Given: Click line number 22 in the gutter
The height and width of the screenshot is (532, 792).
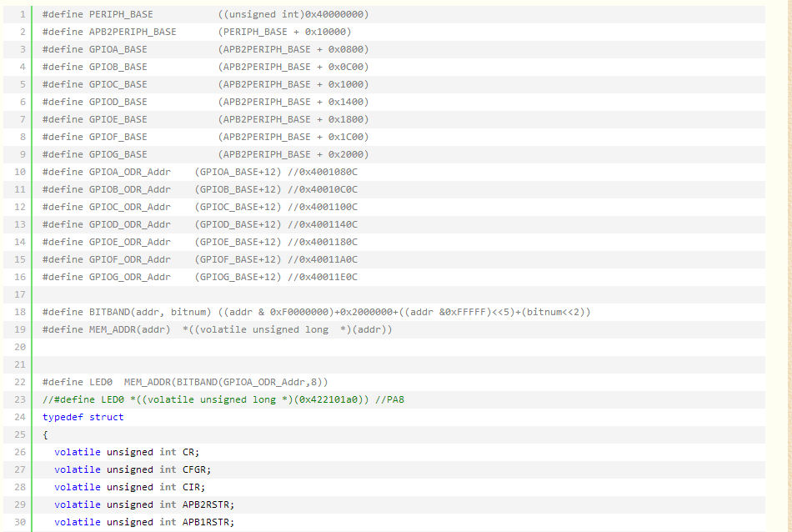Looking at the screenshot, I should pyautogui.click(x=21, y=382).
